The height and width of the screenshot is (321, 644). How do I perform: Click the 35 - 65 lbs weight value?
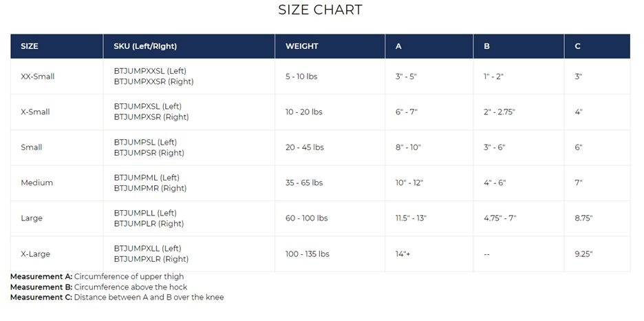[x=304, y=183]
